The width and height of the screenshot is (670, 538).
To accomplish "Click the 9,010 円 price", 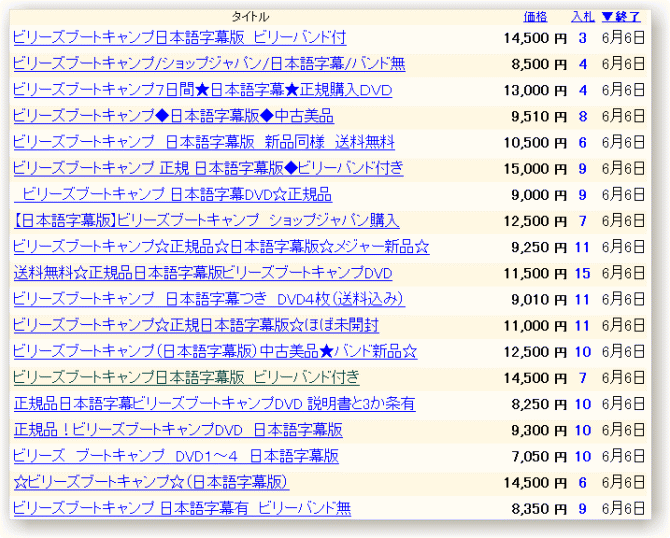I will [x=539, y=300].
